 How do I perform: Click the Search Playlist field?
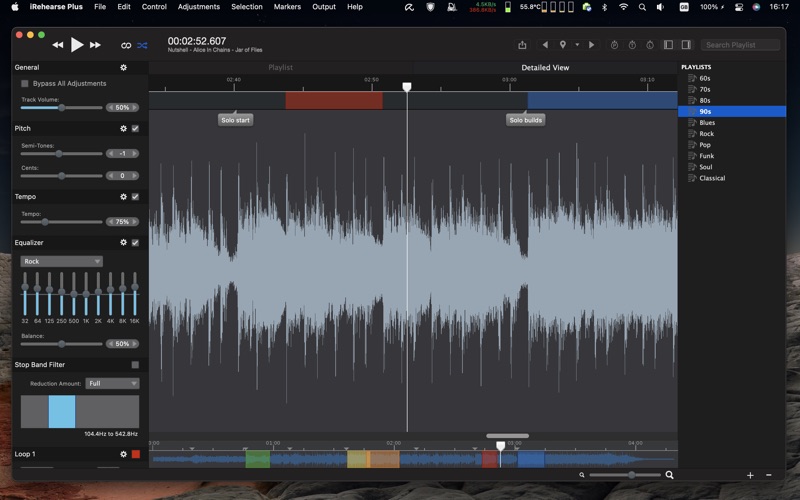740,45
